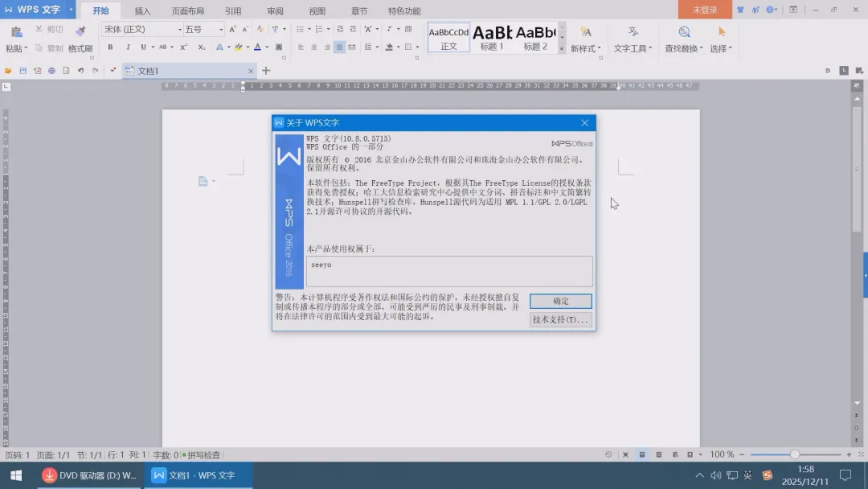The width and height of the screenshot is (868, 489).
Task: Increase paragraph indent
Action: coord(353,29)
